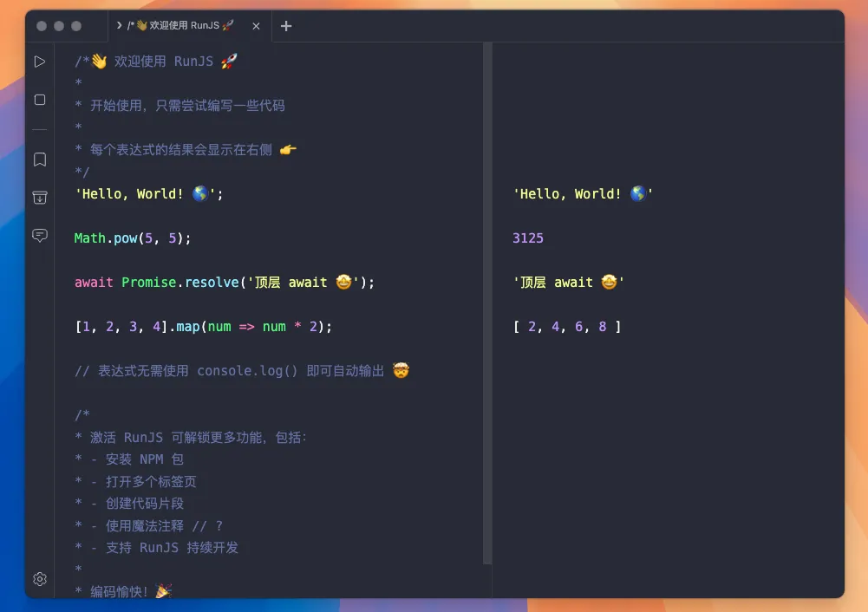This screenshot has height=612, width=868.
Task: Click the divider between editor and output
Action: [x=487, y=303]
